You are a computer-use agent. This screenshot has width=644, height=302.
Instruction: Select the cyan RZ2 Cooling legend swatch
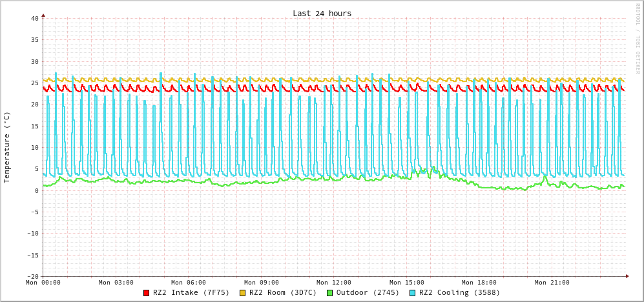click(x=413, y=293)
